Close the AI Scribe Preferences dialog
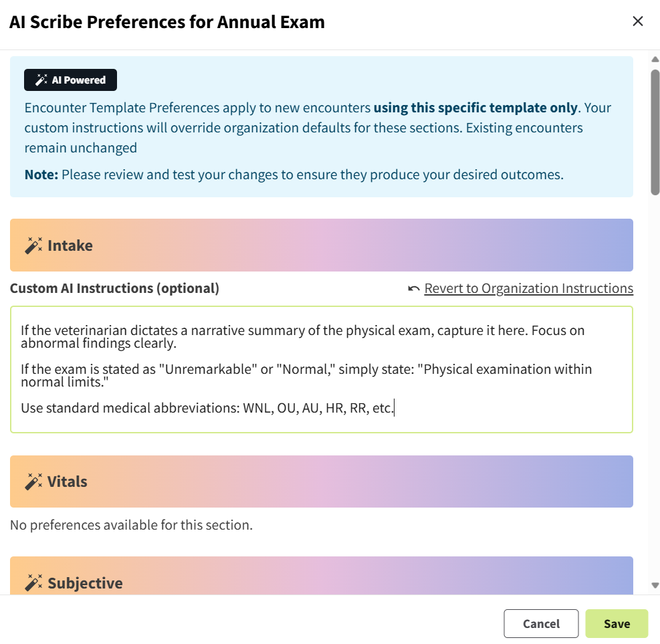 (637, 21)
